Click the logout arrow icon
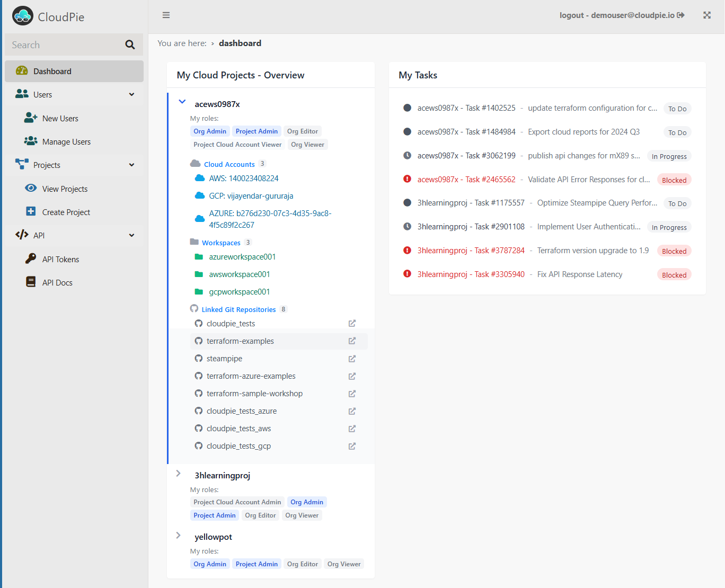The image size is (725, 588). 681,15
